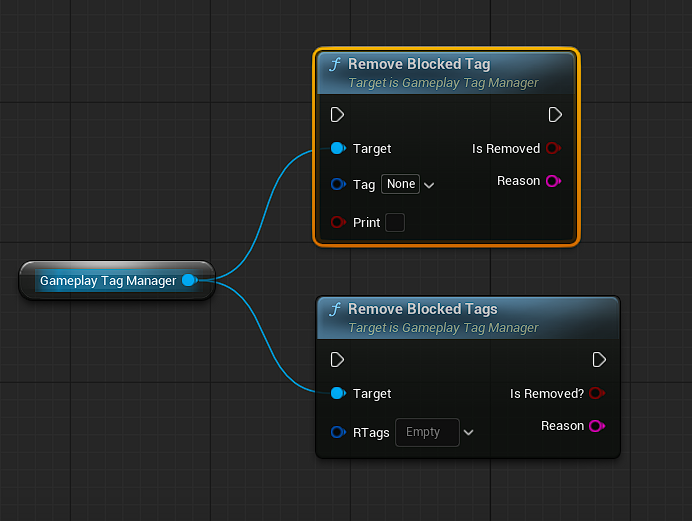Image resolution: width=692 pixels, height=521 pixels.
Task: Click the Remove Blocked Tags output execution pin
Action: point(598,359)
